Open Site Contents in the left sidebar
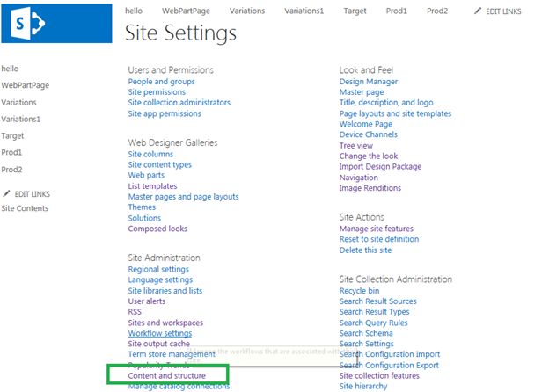This screenshot has width=549, height=392. click(25, 208)
